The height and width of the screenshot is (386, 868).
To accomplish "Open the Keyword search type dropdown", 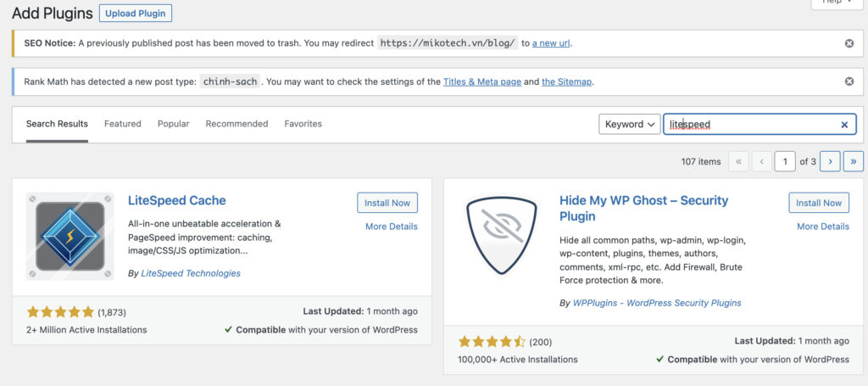I will [x=630, y=124].
